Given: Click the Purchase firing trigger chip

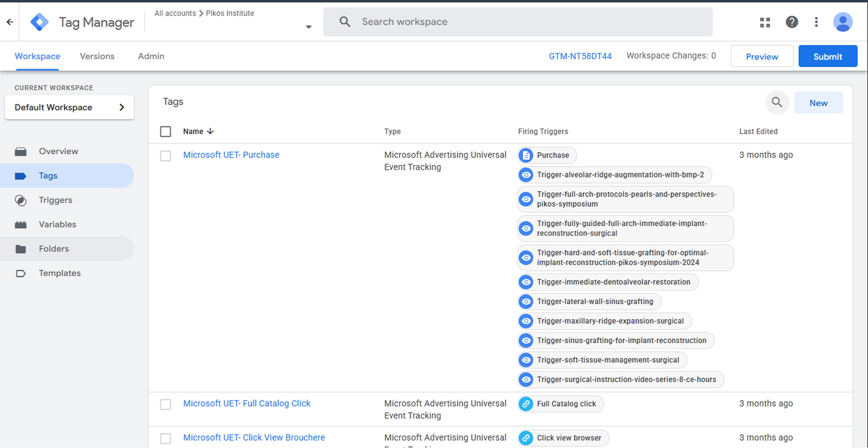Looking at the screenshot, I should (547, 155).
